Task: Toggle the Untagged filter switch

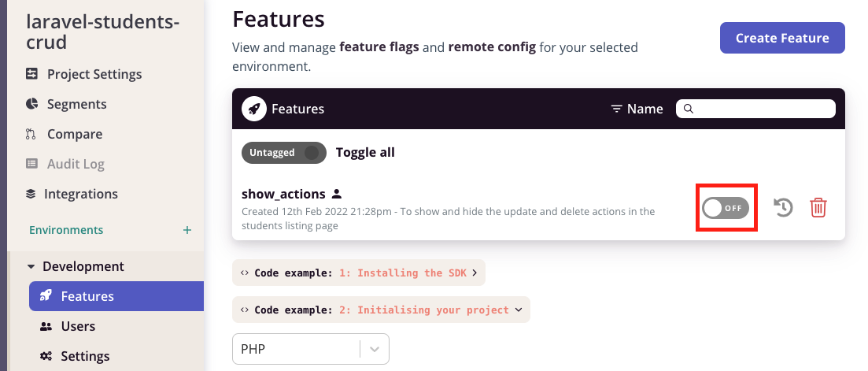Action: click(284, 152)
